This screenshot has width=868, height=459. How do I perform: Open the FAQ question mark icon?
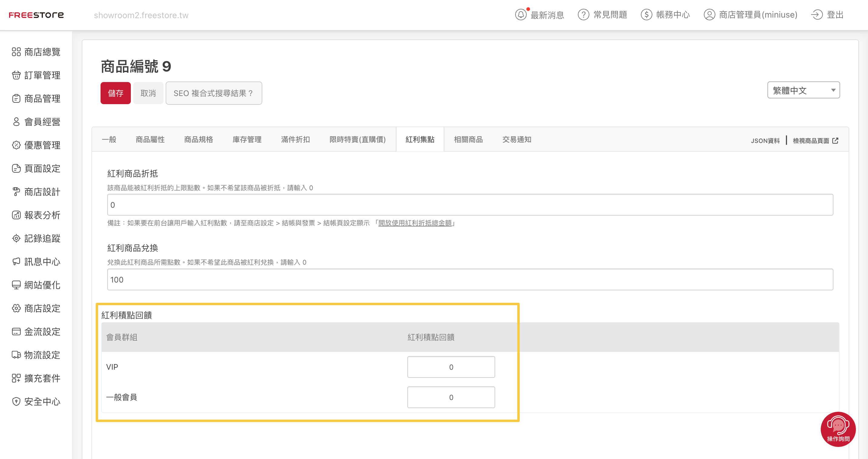coord(583,15)
